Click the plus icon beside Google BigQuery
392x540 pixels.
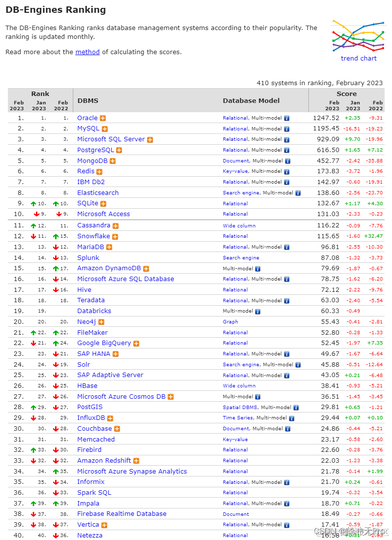click(x=136, y=344)
